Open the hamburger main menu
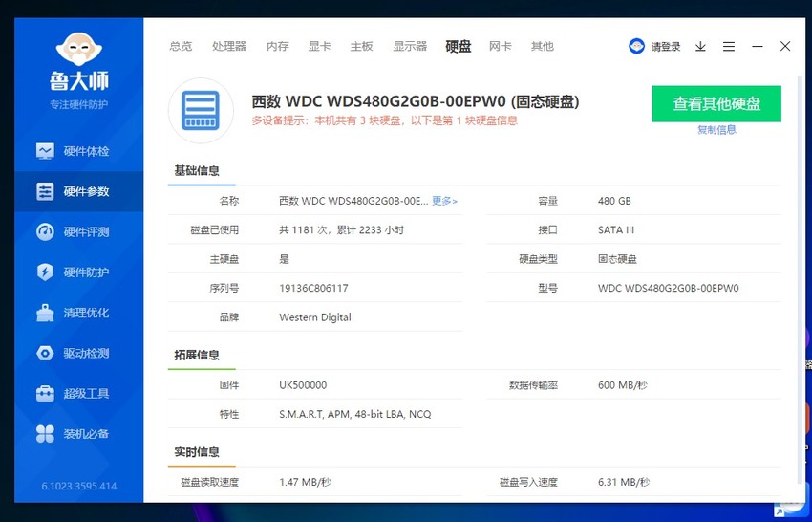This screenshot has height=522, width=812. tap(729, 47)
